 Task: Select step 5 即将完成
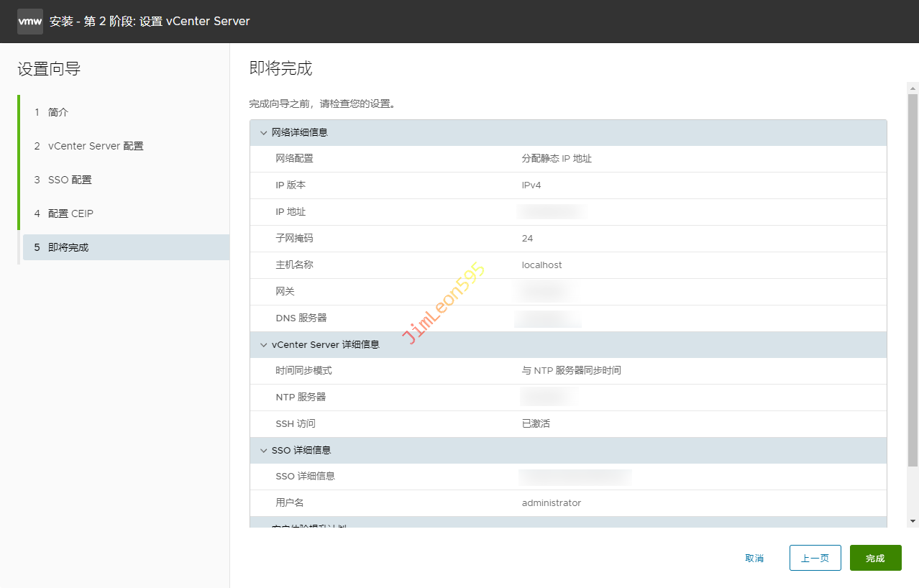coord(68,247)
